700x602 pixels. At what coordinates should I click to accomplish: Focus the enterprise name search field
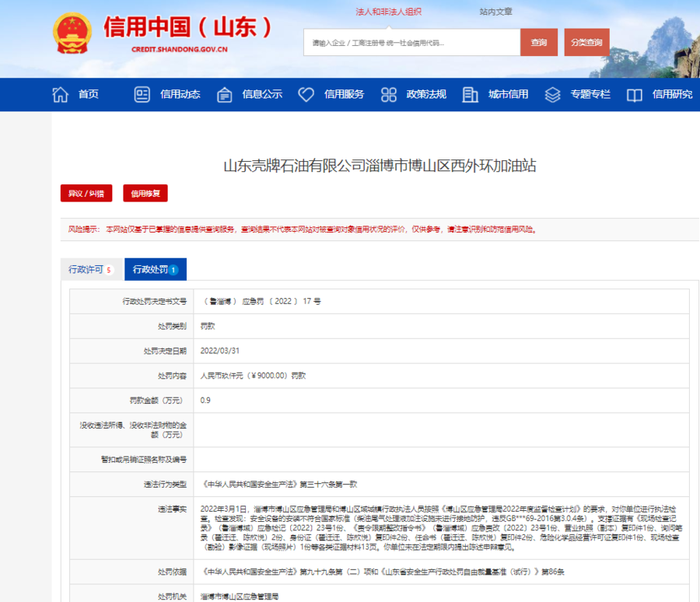click(x=411, y=43)
